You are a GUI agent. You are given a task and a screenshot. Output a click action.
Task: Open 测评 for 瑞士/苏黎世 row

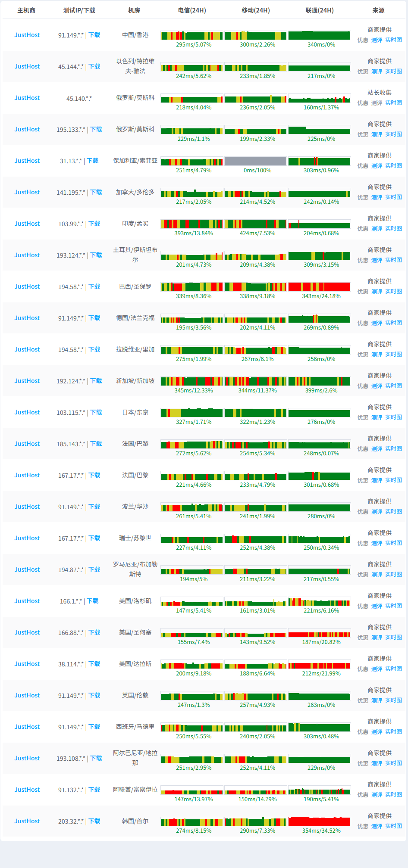[377, 543]
